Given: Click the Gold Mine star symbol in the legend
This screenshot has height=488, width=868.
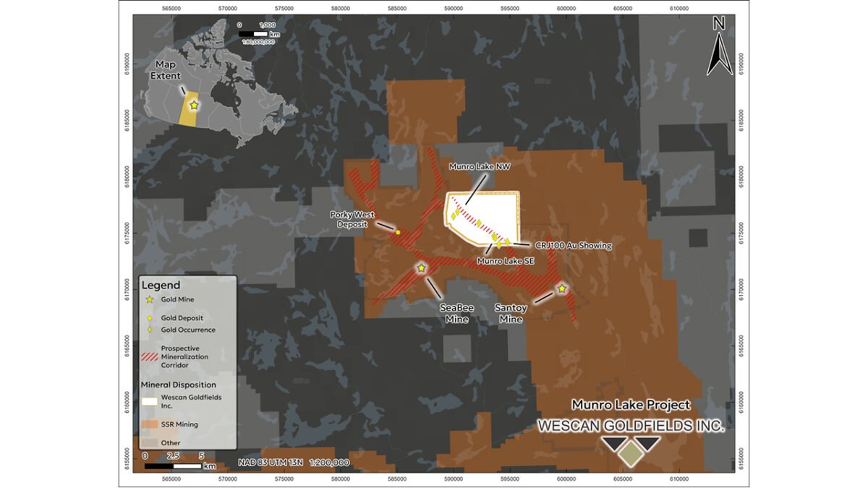Looking at the screenshot, I should tap(150, 299).
